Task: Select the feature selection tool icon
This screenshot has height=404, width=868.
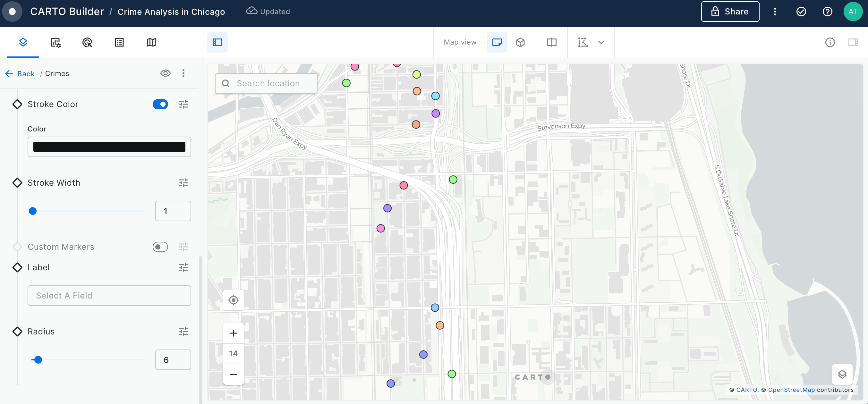Action: pyautogui.click(x=583, y=42)
